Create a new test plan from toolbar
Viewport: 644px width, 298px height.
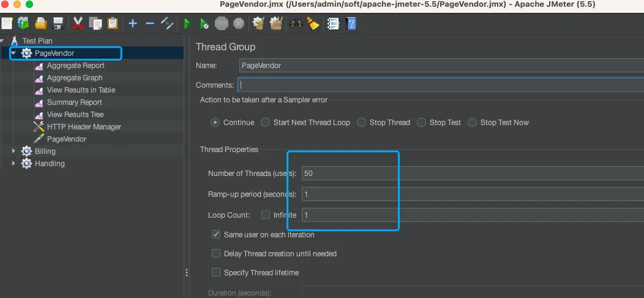(x=7, y=23)
